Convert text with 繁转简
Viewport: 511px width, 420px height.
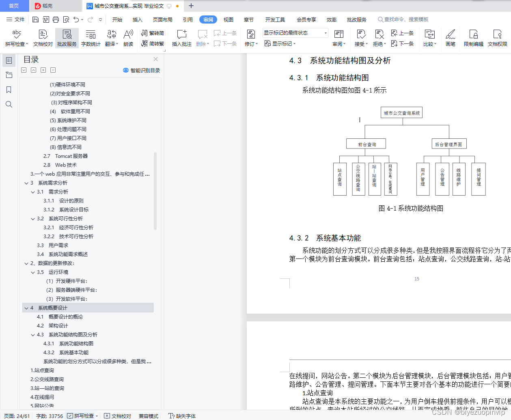tap(153, 33)
